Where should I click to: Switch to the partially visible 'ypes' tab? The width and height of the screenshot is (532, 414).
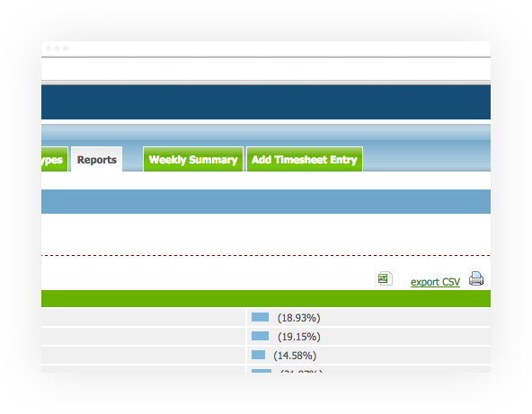[54, 159]
